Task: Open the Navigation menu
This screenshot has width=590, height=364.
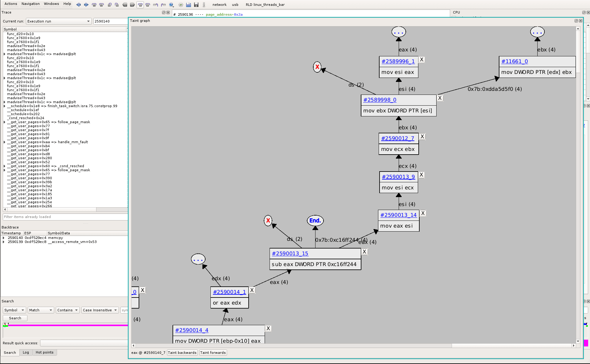Action: [31, 4]
